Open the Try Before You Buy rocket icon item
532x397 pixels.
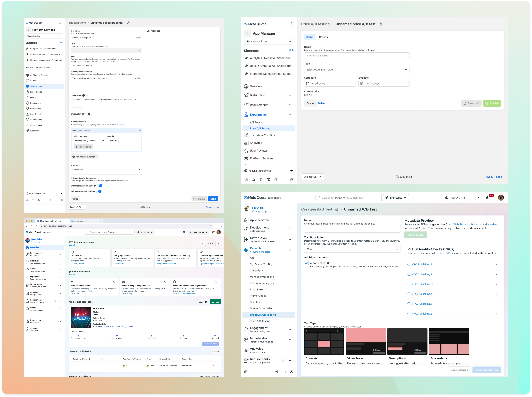(262, 135)
